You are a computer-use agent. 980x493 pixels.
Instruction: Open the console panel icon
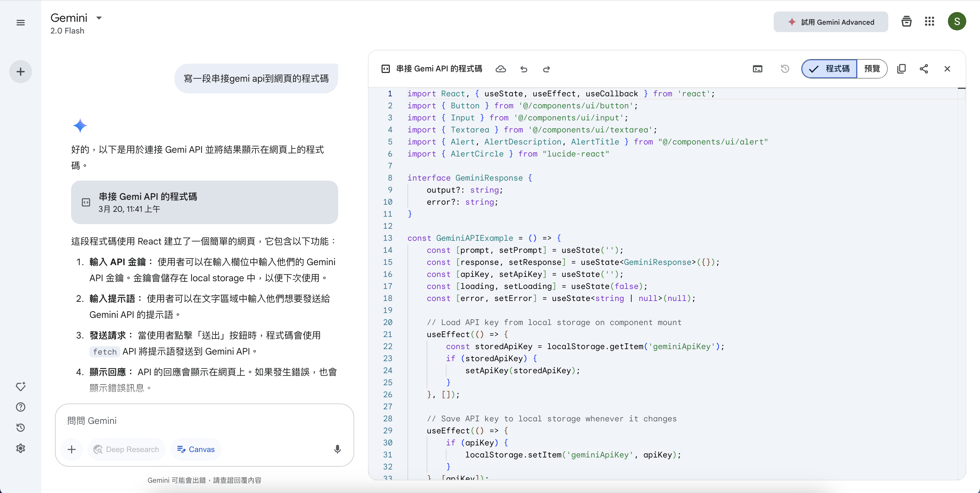pyautogui.click(x=757, y=69)
